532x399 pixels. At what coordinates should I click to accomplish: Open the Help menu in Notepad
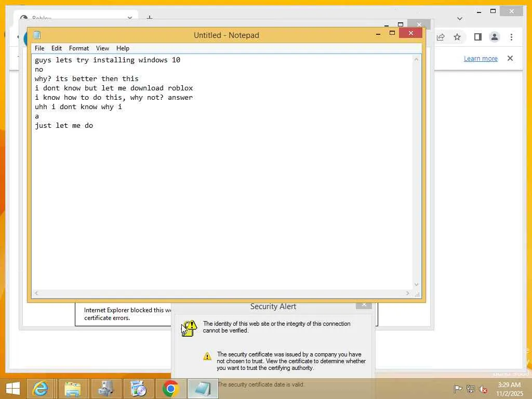click(123, 48)
